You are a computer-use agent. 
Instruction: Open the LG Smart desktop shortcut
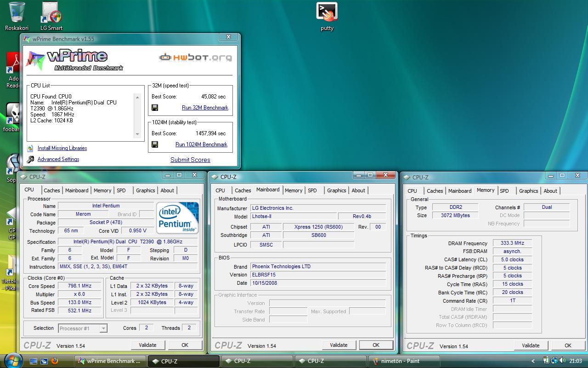click(x=51, y=13)
